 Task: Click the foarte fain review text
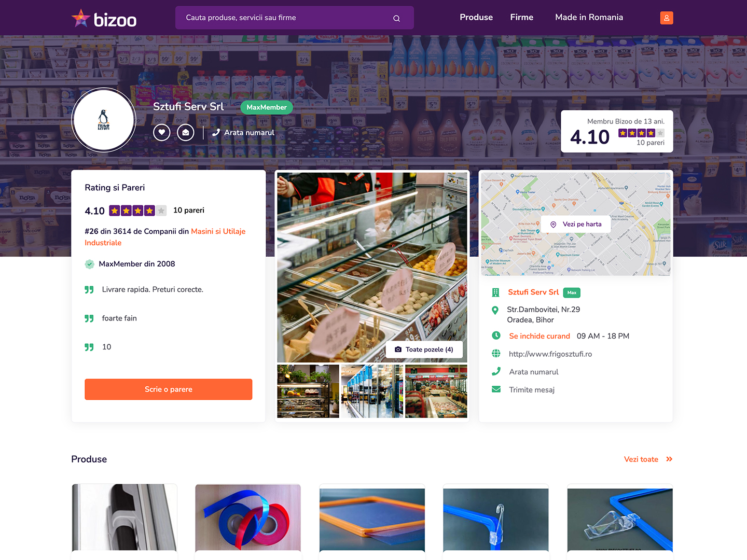[x=119, y=318]
